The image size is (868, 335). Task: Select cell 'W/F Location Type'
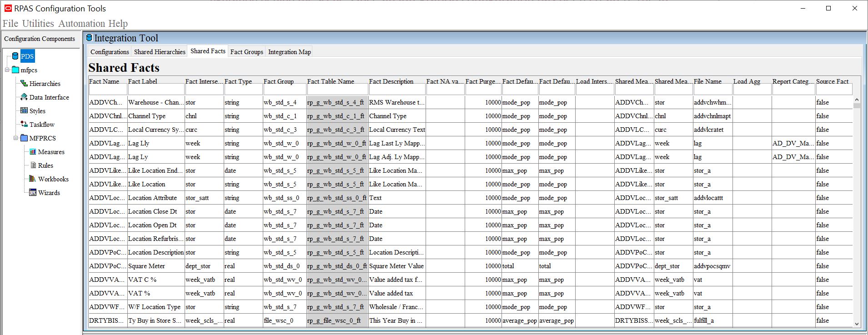click(x=156, y=307)
